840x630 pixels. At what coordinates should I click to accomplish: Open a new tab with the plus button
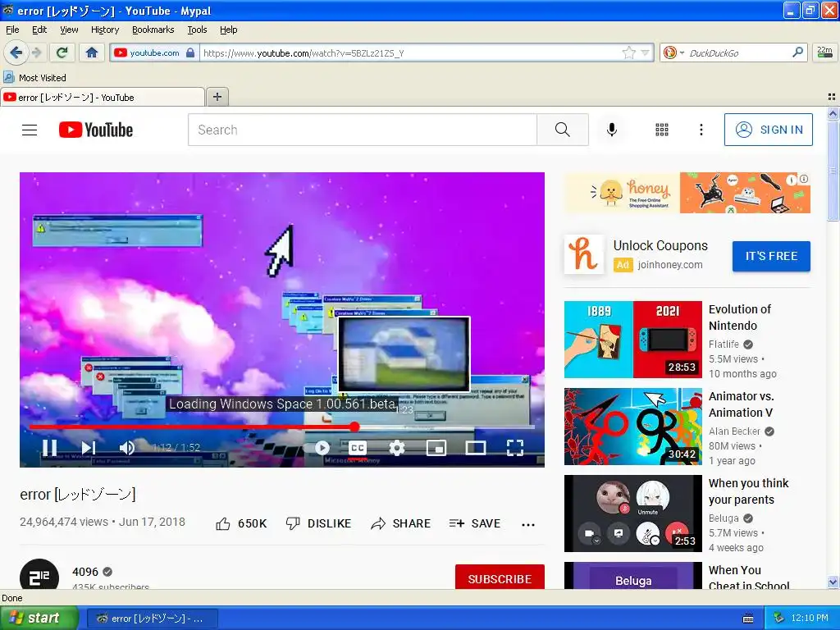(x=217, y=97)
